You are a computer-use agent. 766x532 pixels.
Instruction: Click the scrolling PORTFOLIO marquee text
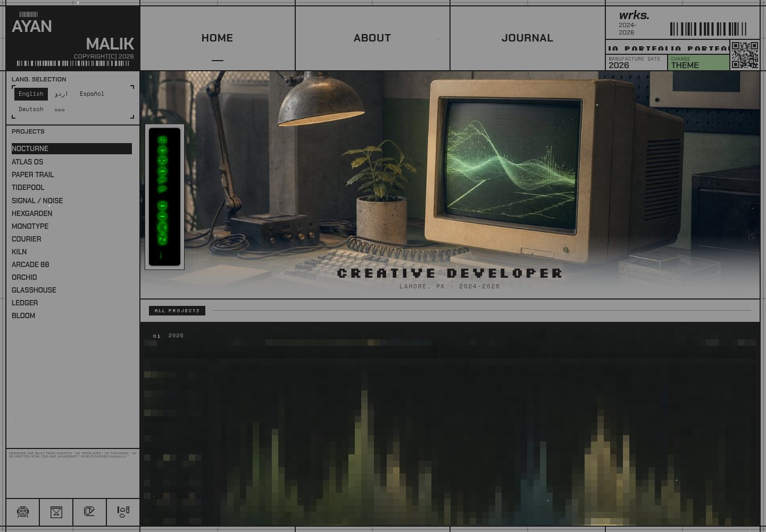[668, 48]
